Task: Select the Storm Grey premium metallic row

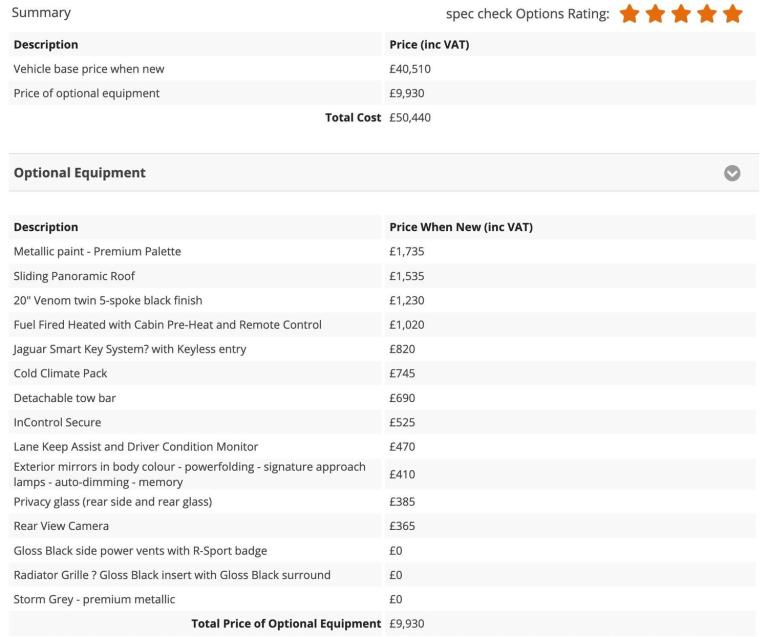Action: tap(382, 599)
